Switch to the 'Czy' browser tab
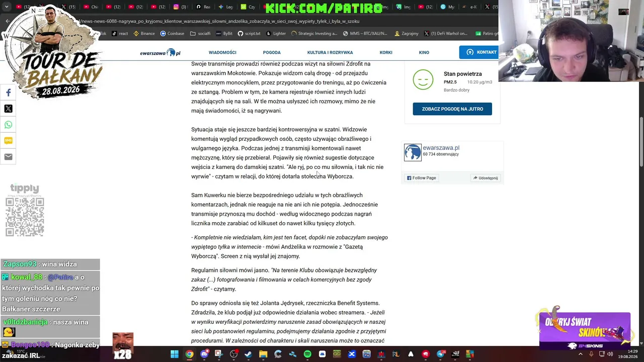644x362 pixels. pyautogui.click(x=248, y=7)
